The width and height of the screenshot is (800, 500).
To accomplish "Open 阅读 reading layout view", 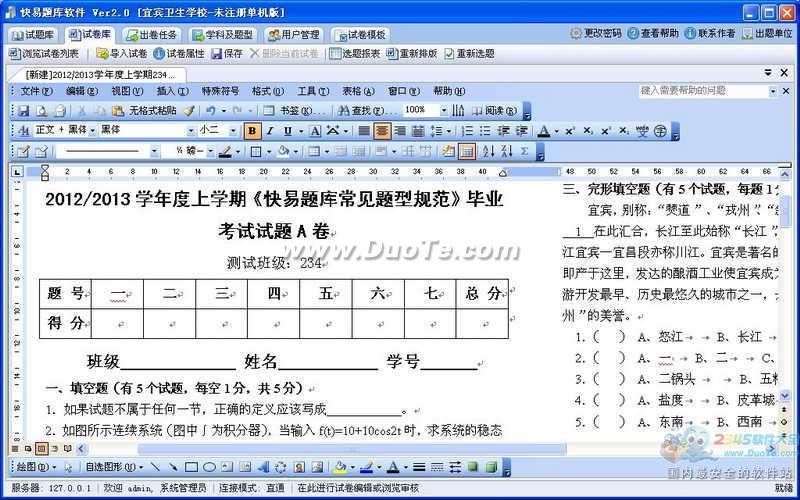I will (x=494, y=111).
